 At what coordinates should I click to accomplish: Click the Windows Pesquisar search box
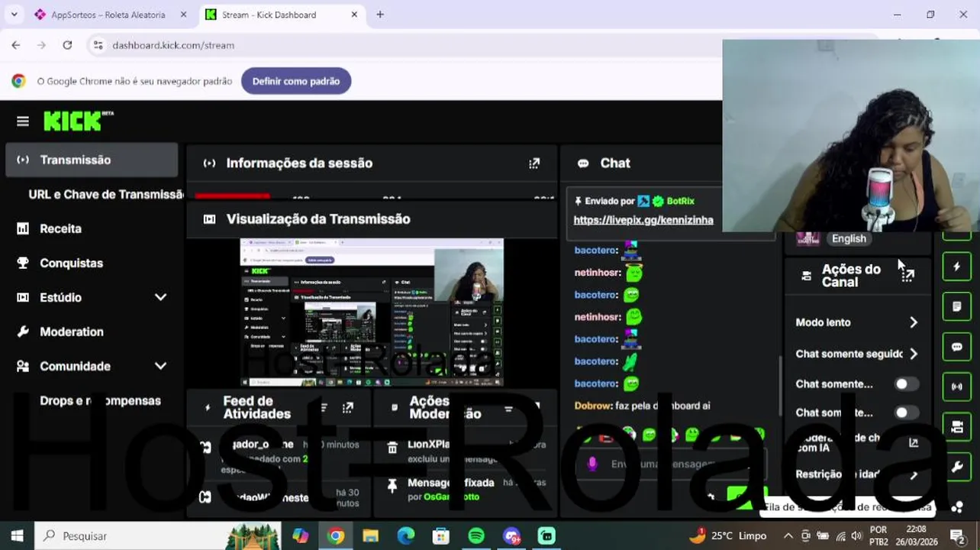point(158,535)
